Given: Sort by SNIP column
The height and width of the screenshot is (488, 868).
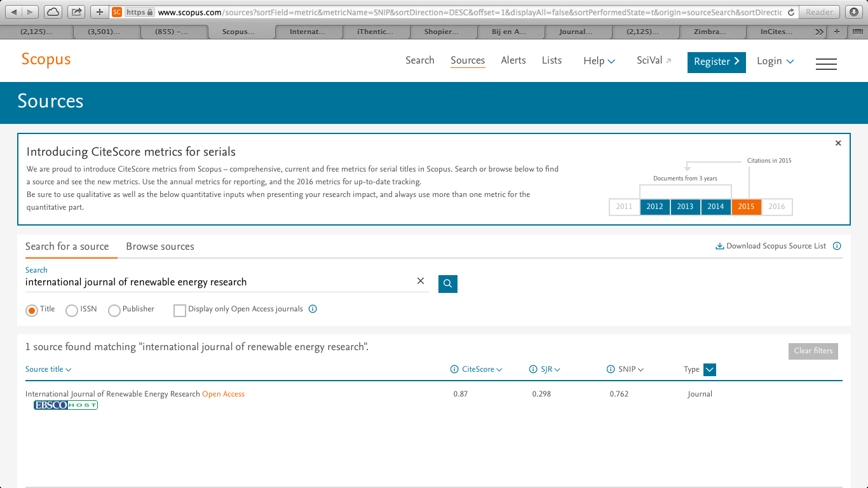Looking at the screenshot, I should [631, 369].
